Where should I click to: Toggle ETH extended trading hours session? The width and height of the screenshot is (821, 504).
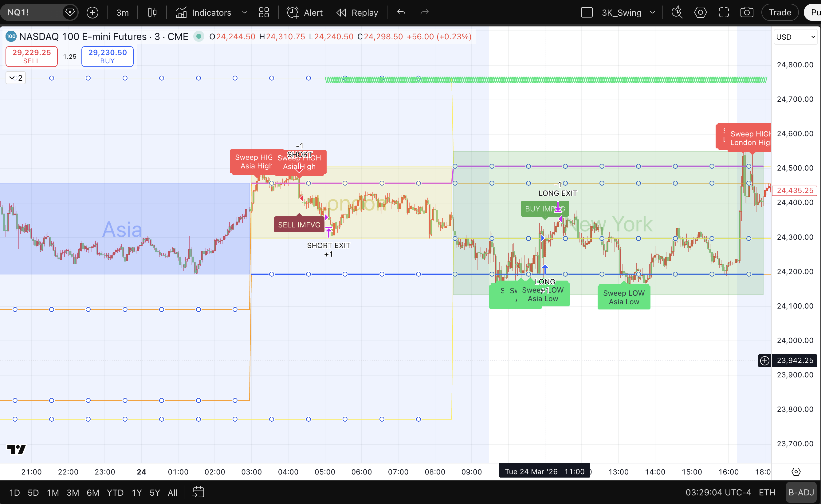(x=767, y=492)
